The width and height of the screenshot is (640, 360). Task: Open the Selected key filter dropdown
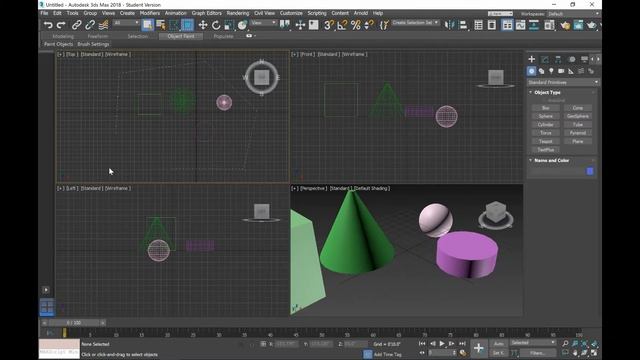(533, 343)
